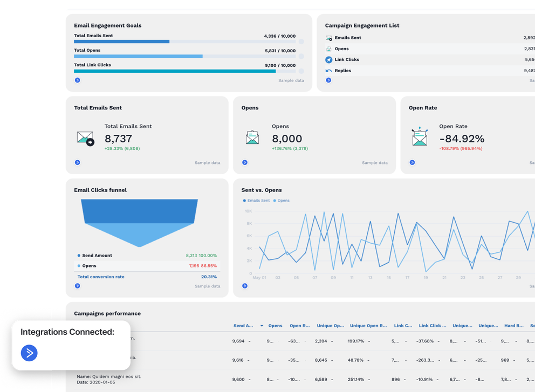
Task: Click the Email Engagement Goals title
Action: pyautogui.click(x=107, y=25)
